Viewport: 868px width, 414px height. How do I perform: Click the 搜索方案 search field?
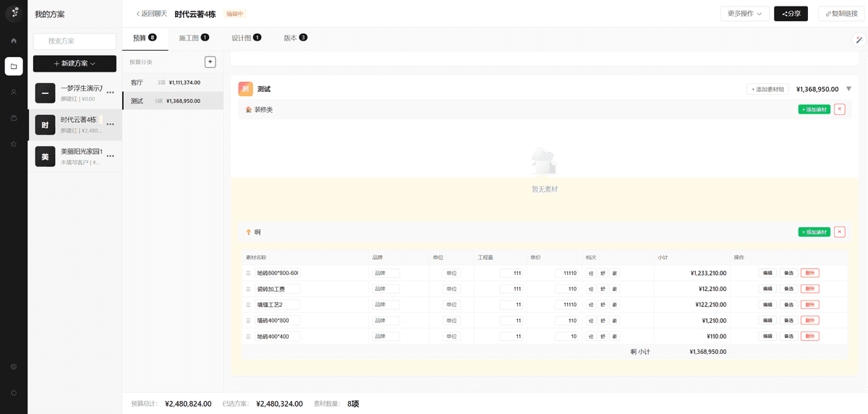75,41
